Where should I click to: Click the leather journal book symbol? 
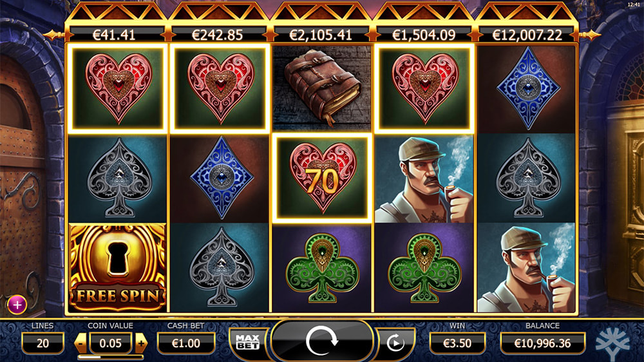point(321,88)
